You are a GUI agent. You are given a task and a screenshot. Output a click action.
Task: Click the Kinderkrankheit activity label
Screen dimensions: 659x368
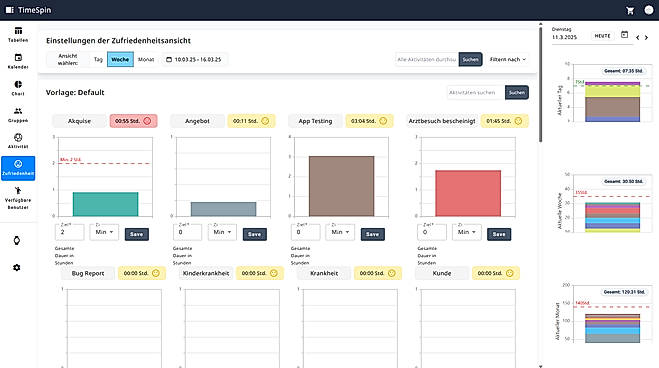(206, 273)
